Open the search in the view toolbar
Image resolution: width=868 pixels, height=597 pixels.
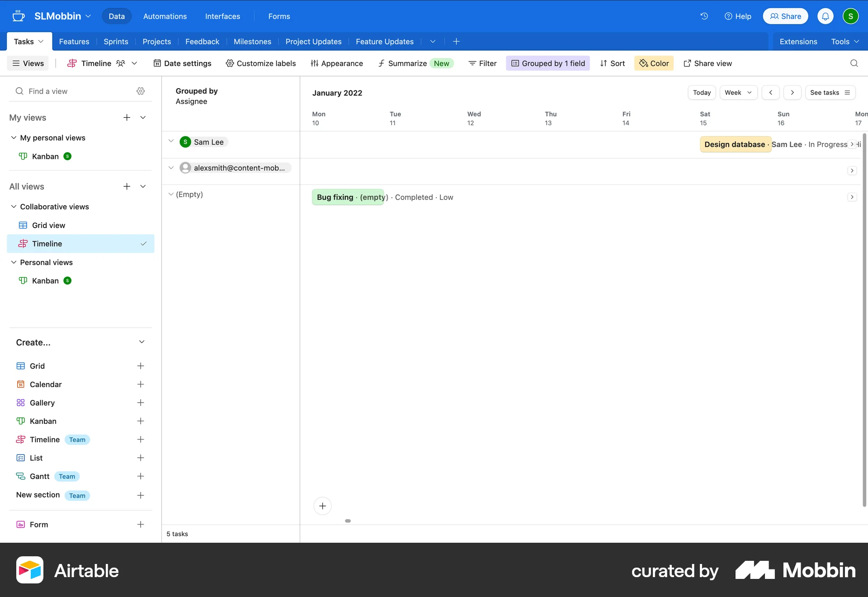point(854,63)
